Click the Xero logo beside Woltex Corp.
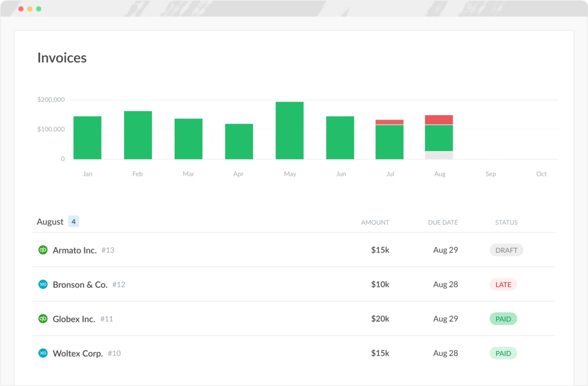This screenshot has width=588, height=386. [42, 353]
